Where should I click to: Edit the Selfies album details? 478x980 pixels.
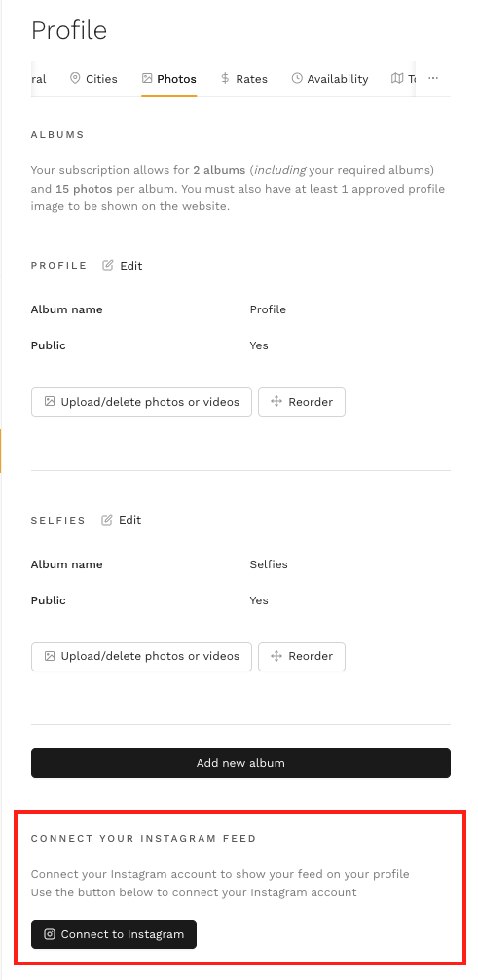[122, 520]
